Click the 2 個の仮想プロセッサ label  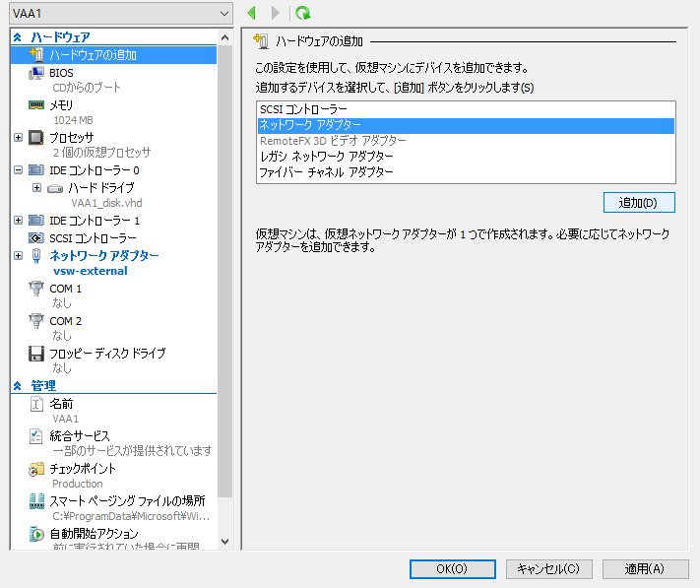(101, 153)
